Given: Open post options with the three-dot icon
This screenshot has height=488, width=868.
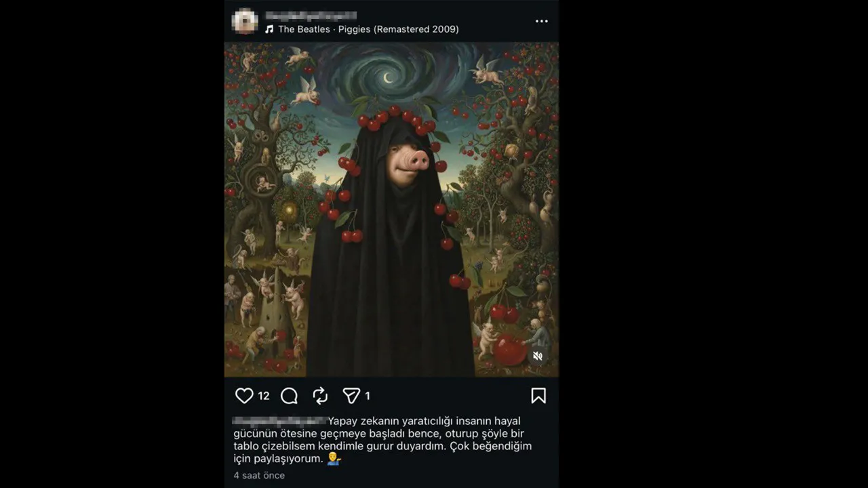Looking at the screenshot, I should (541, 20).
